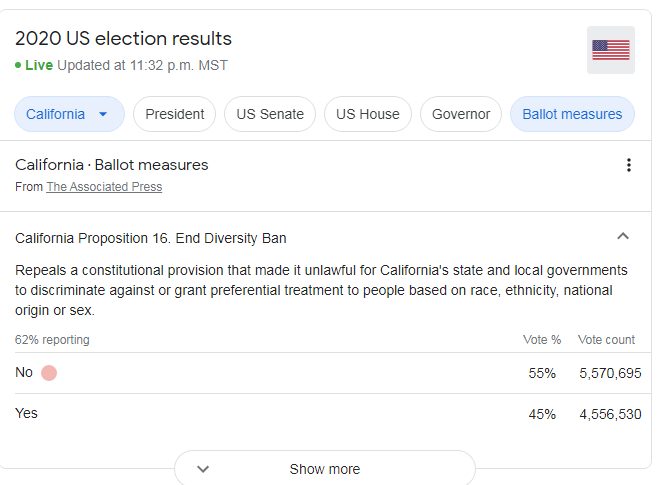Viewport: 659px width, 485px height.
Task: Click the 2020 US election results title
Action: pyautogui.click(x=123, y=38)
